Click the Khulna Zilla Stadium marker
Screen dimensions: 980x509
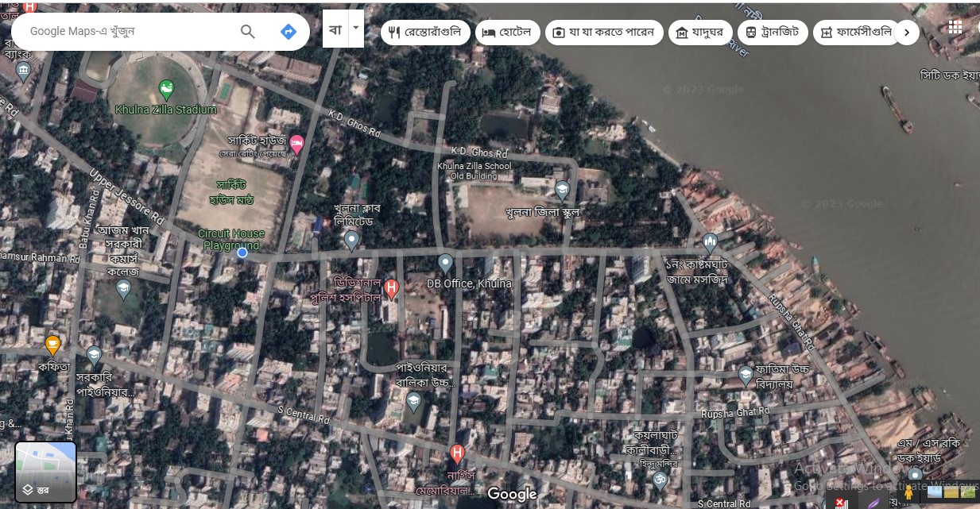point(166,90)
